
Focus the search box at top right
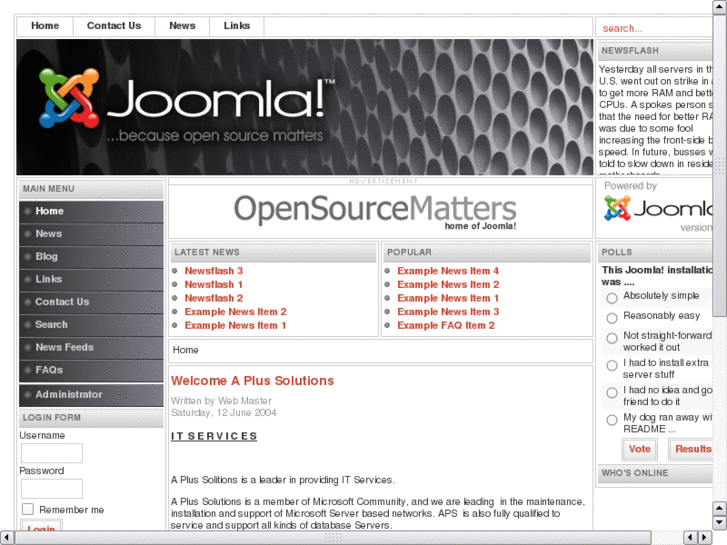[655, 28]
